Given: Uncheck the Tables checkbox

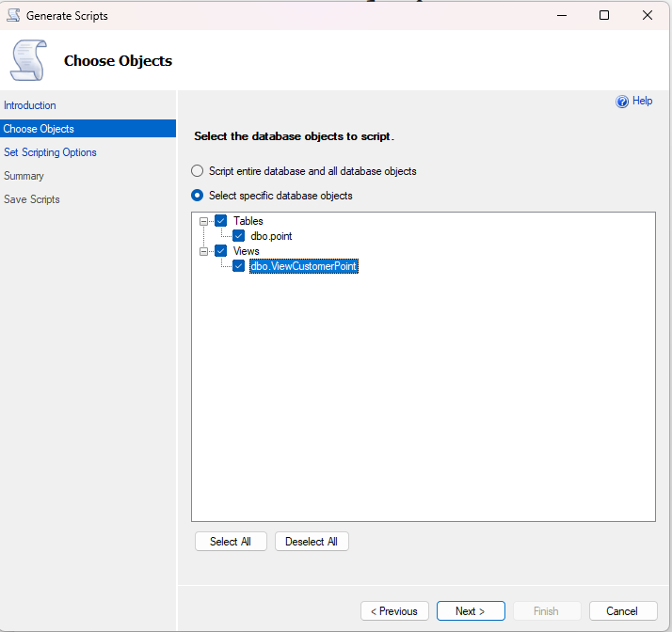Looking at the screenshot, I should (221, 221).
